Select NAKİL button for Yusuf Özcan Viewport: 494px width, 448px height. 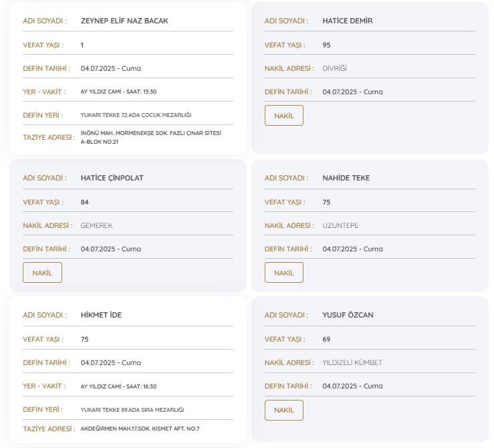pos(283,410)
